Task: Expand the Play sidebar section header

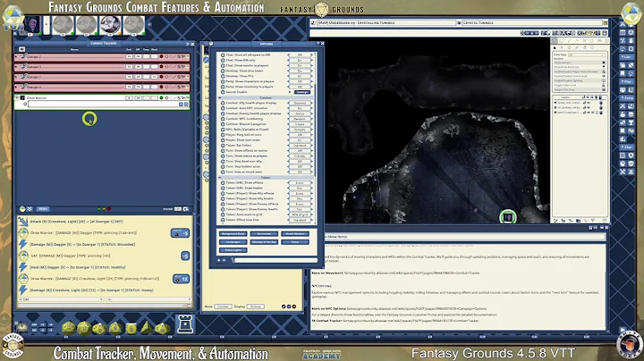Action: pos(627,81)
